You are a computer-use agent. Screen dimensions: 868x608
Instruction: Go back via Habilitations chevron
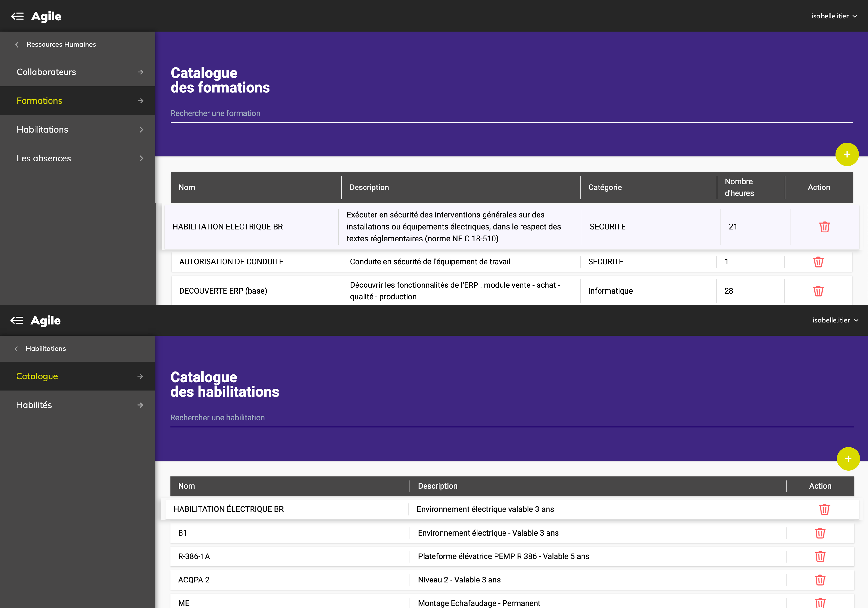click(16, 349)
